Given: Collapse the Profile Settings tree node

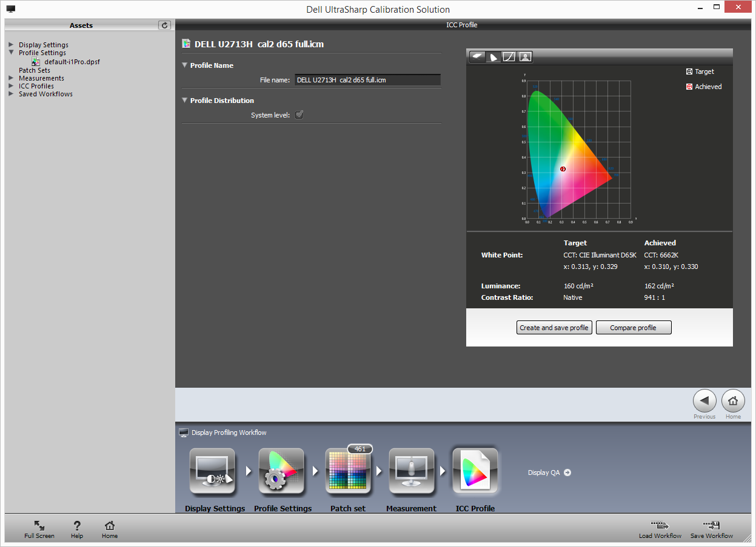Looking at the screenshot, I should click(11, 53).
